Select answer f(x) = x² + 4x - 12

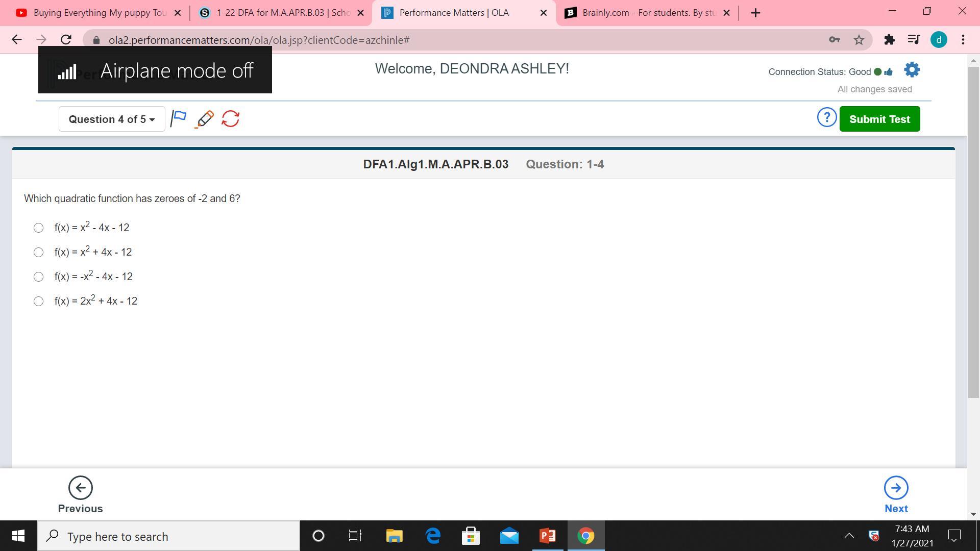tap(39, 253)
